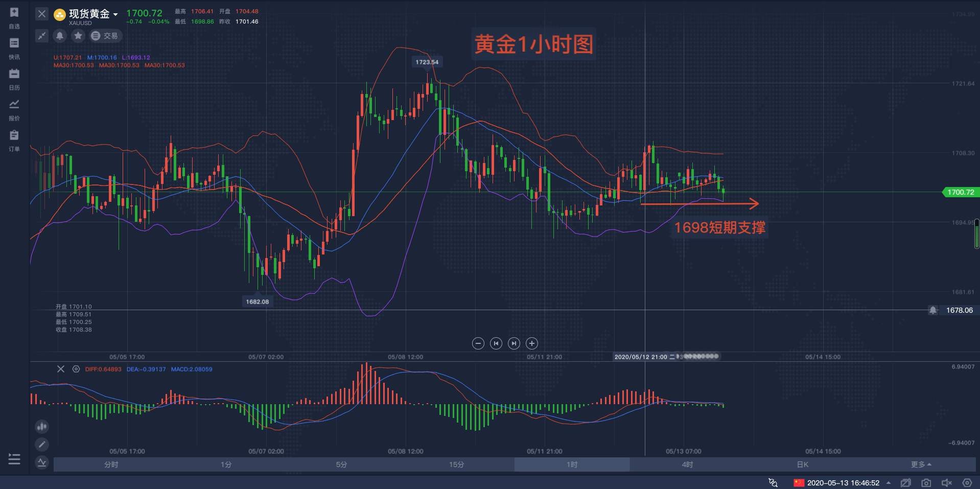980x489 pixels.
Task: Take a screenshot with camera icon
Action: 926,482
